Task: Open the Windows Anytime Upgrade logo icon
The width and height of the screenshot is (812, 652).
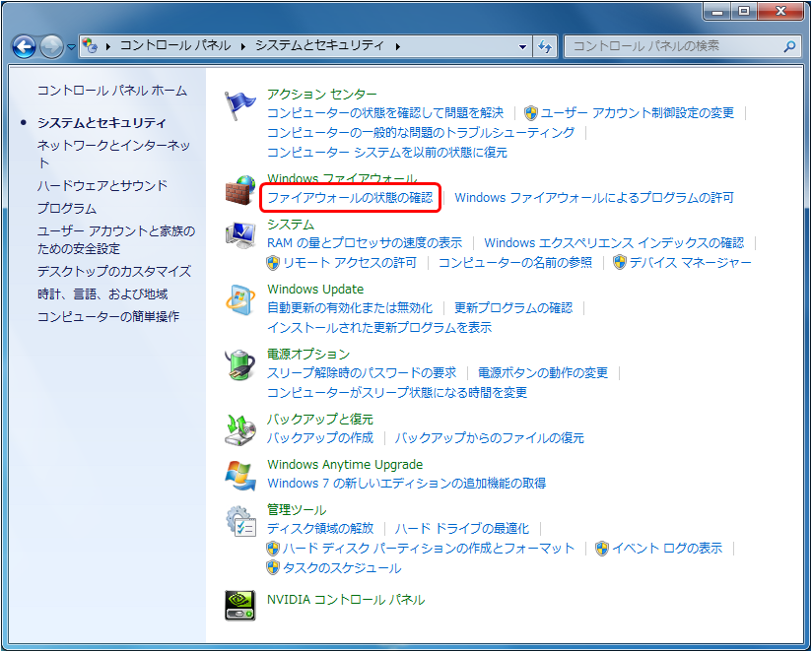Action: click(x=239, y=475)
